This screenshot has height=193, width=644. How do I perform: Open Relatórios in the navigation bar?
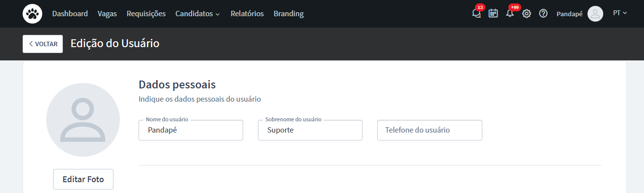pyautogui.click(x=247, y=14)
